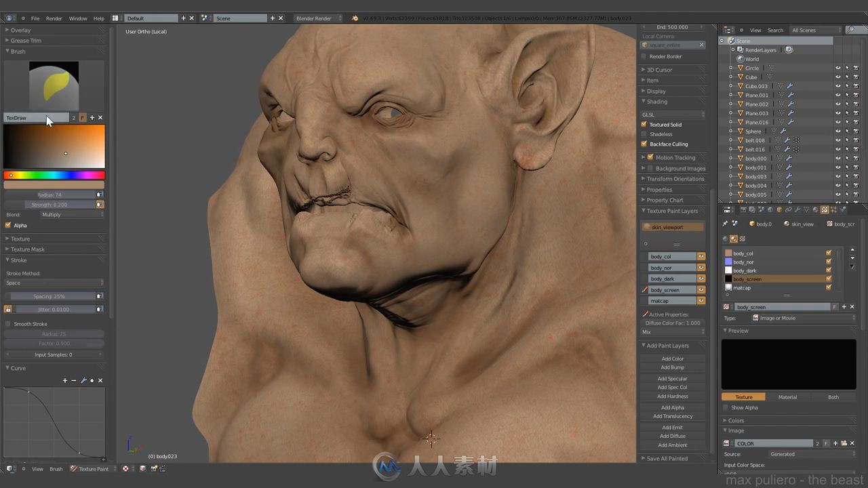
Task: Open the OpenGL render animation clapper icon
Action: click(x=163, y=468)
